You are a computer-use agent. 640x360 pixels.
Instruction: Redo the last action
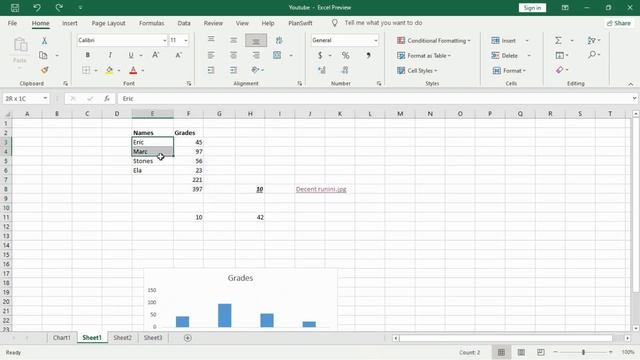click(59, 8)
